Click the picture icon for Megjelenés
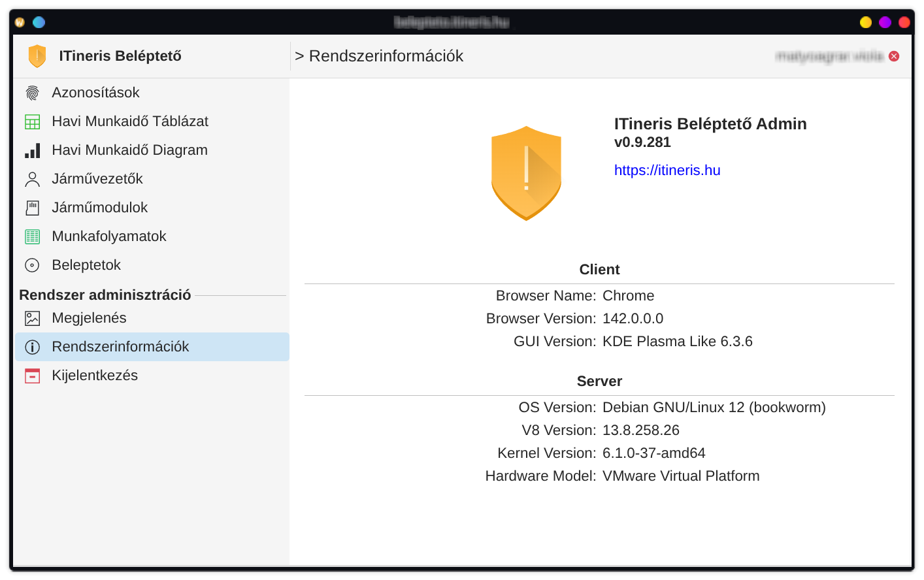Viewport: 924px width, 580px height. click(32, 318)
